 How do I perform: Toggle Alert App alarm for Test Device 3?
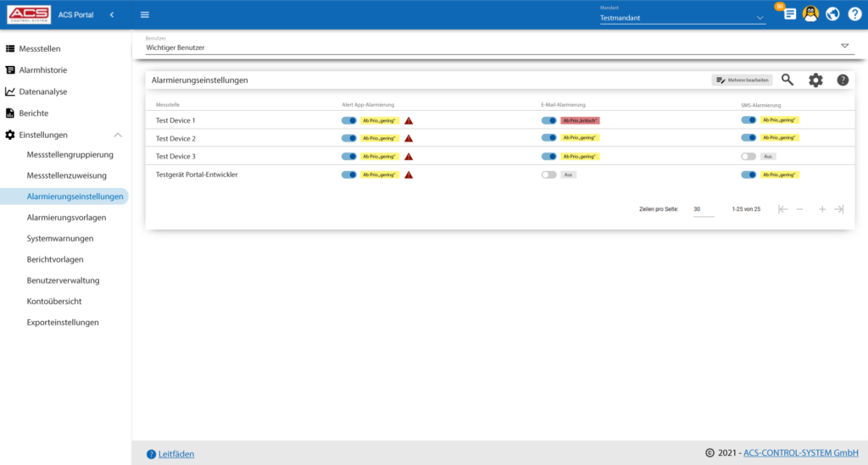coord(348,157)
